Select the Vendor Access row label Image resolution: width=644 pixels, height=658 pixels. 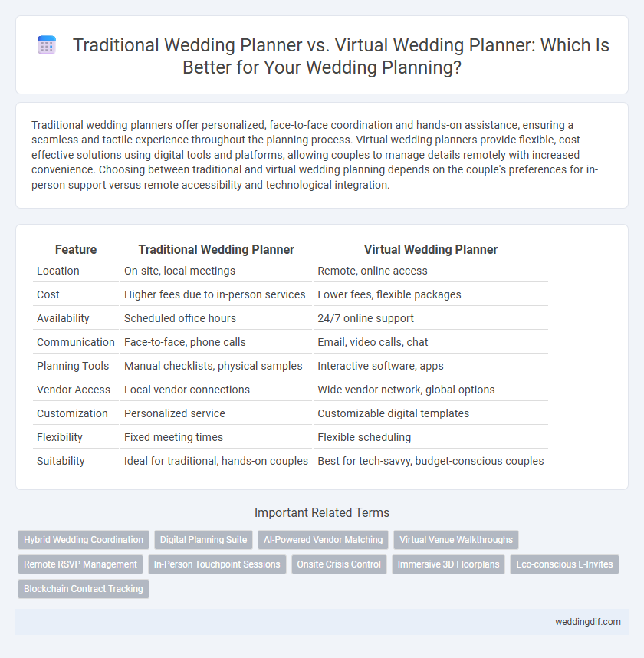tap(74, 390)
